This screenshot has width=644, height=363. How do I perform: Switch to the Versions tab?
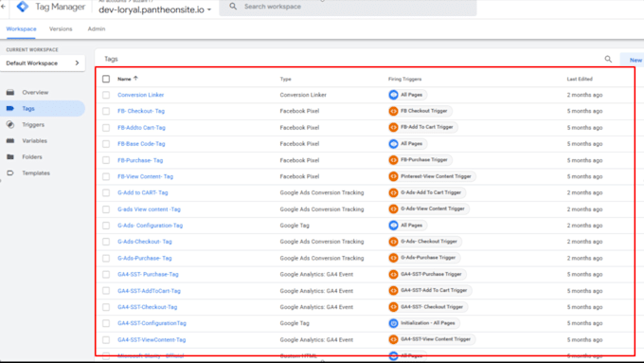pos(61,28)
